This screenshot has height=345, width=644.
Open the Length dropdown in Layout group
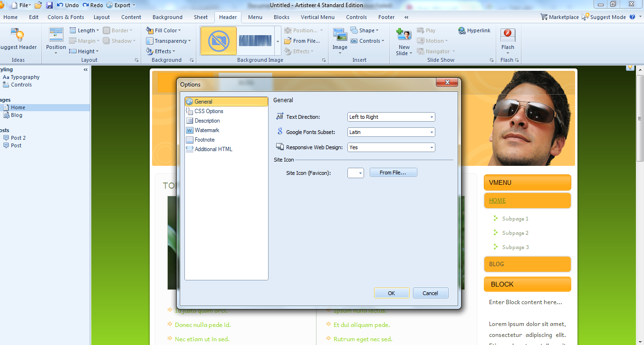(x=85, y=30)
